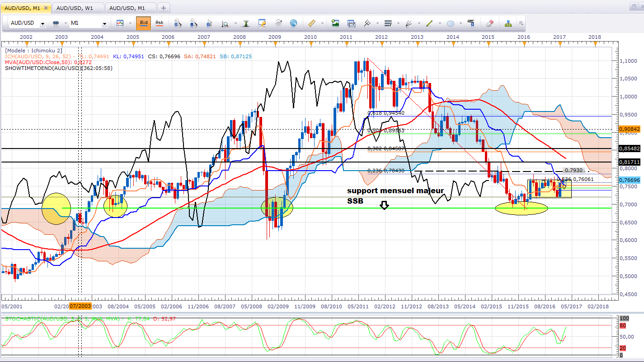644x362 pixels.
Task: Click the vertical scale zoom icon
Action: pyautogui.click(x=225, y=23)
